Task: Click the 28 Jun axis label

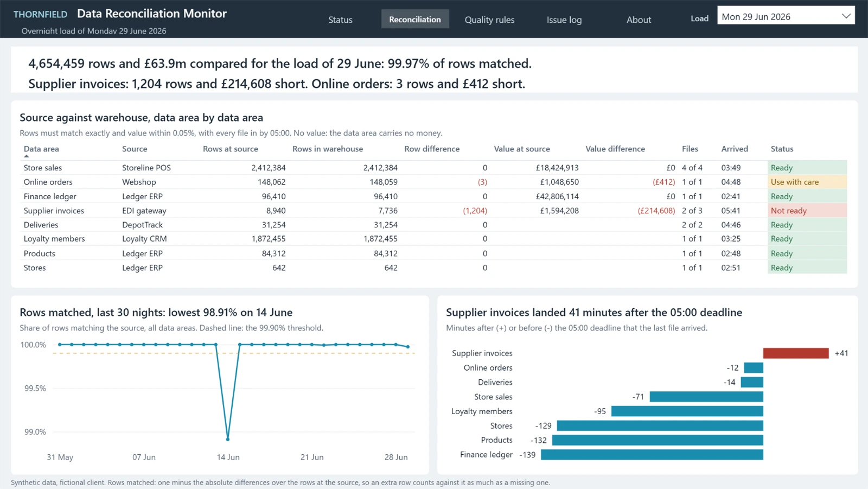Action: click(x=396, y=457)
